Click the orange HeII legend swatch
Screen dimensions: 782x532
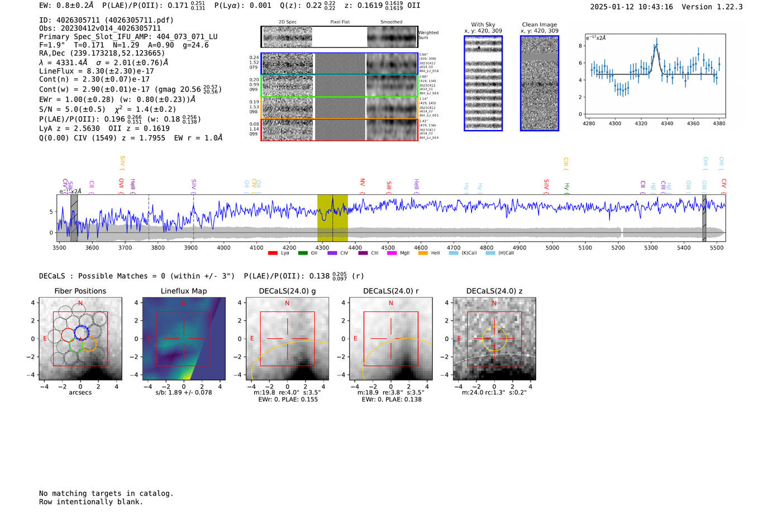(423, 253)
